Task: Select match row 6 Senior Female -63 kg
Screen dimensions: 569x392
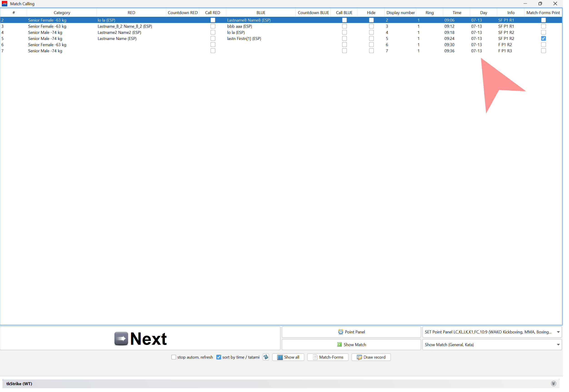Action: (x=47, y=45)
